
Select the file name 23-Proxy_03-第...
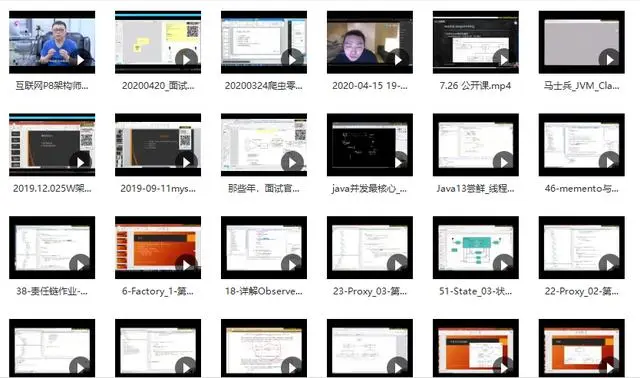[370, 291]
